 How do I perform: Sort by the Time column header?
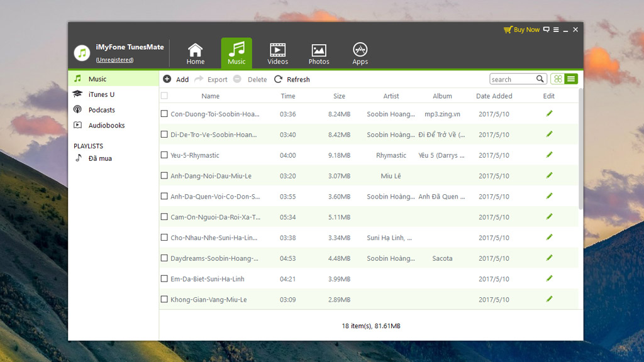click(x=288, y=96)
